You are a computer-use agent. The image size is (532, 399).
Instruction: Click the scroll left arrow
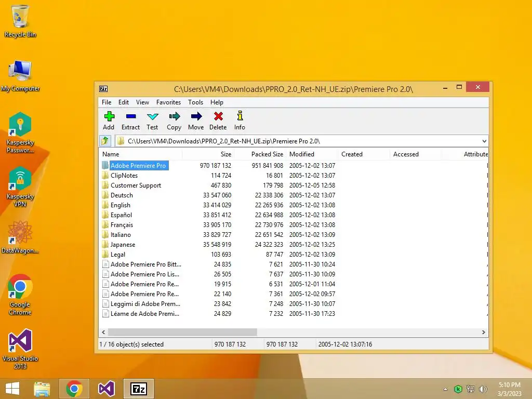click(103, 332)
